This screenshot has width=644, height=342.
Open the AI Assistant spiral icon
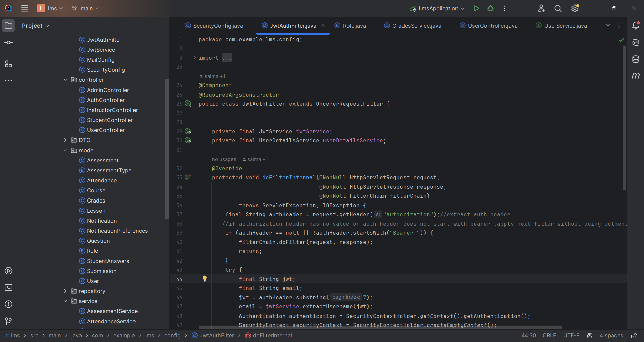click(x=636, y=42)
